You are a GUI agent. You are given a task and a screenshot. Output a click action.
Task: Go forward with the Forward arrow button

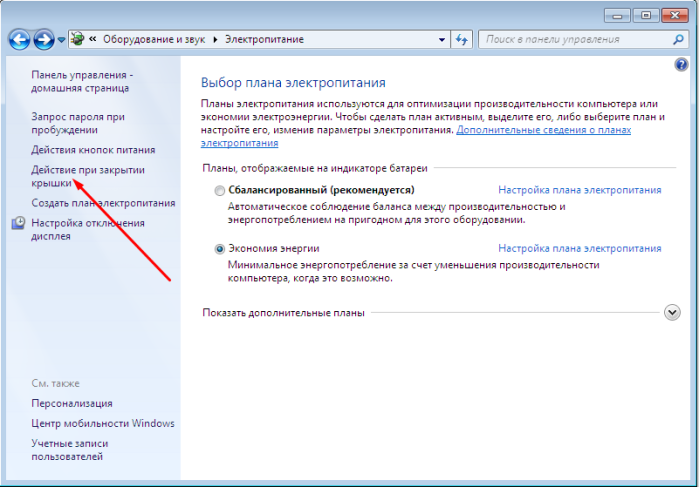44,39
